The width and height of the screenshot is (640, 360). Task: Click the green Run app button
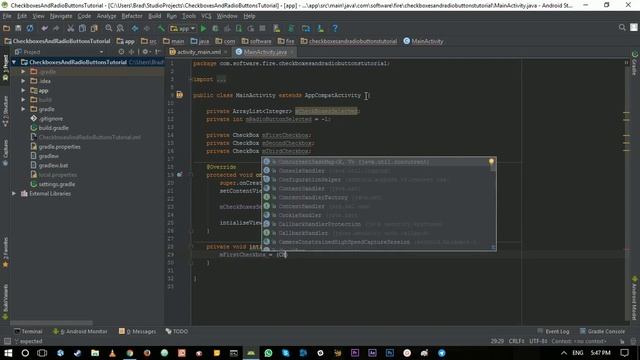coord(203,29)
